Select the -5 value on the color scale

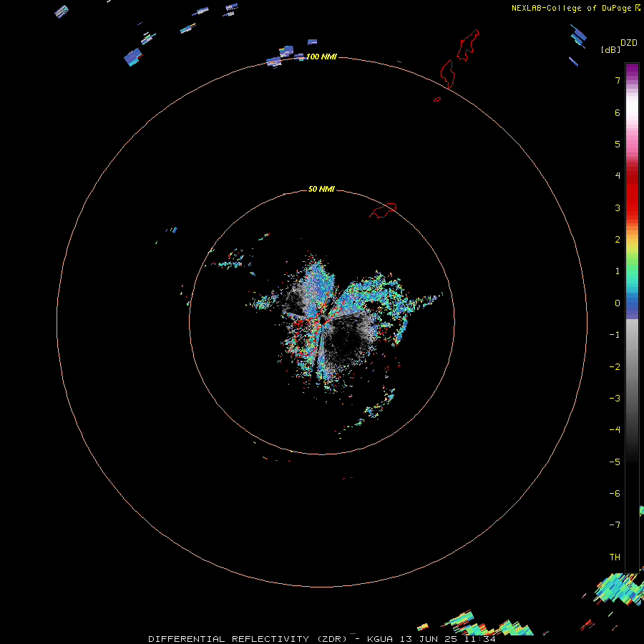pos(615,462)
